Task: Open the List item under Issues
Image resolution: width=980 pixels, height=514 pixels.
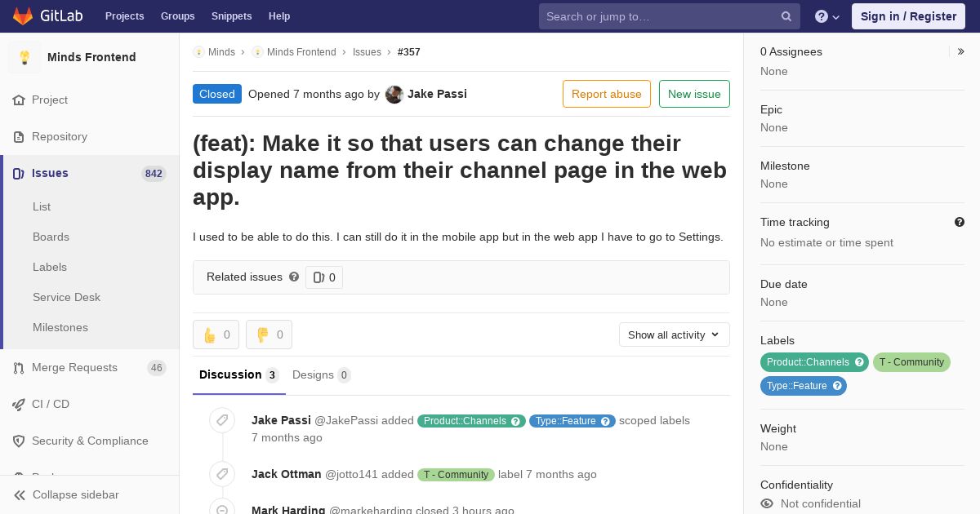Action: tap(42, 206)
